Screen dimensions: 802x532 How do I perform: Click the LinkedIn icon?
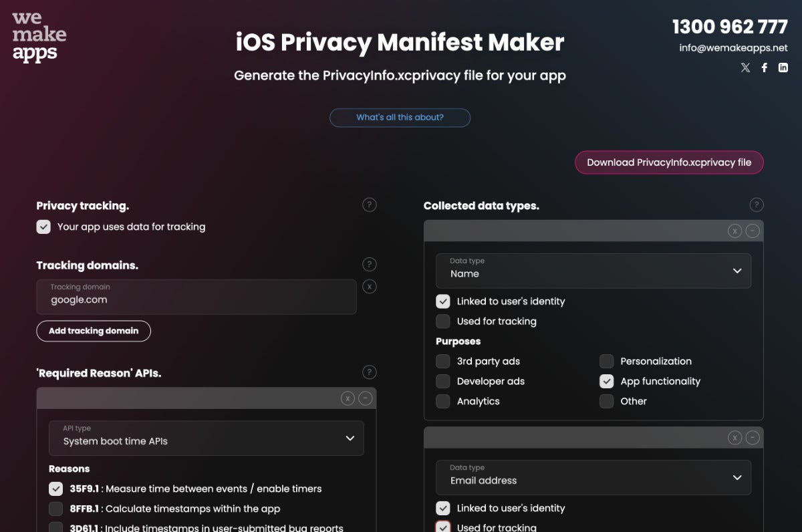783,67
